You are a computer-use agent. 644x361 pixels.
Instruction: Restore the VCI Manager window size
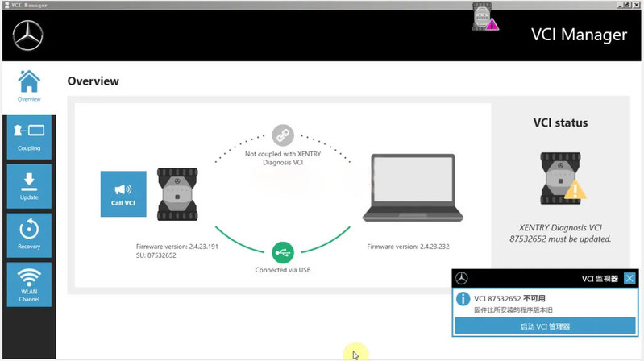coord(627,5)
